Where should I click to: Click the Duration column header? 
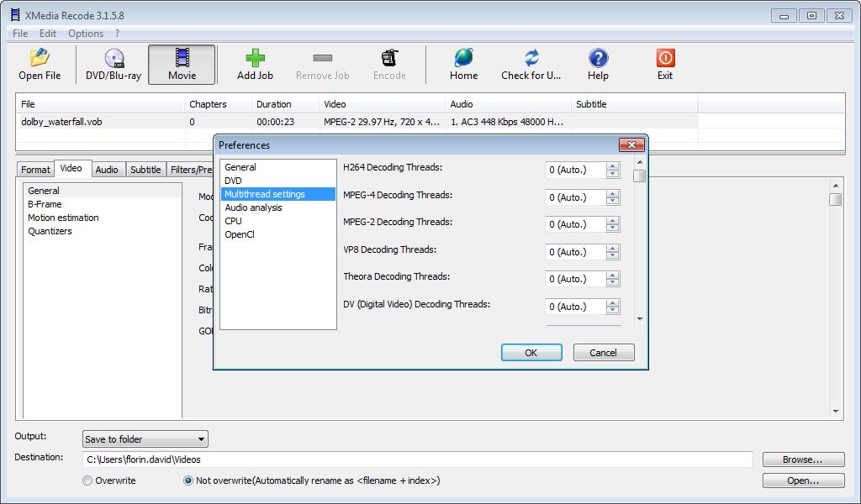coord(285,104)
